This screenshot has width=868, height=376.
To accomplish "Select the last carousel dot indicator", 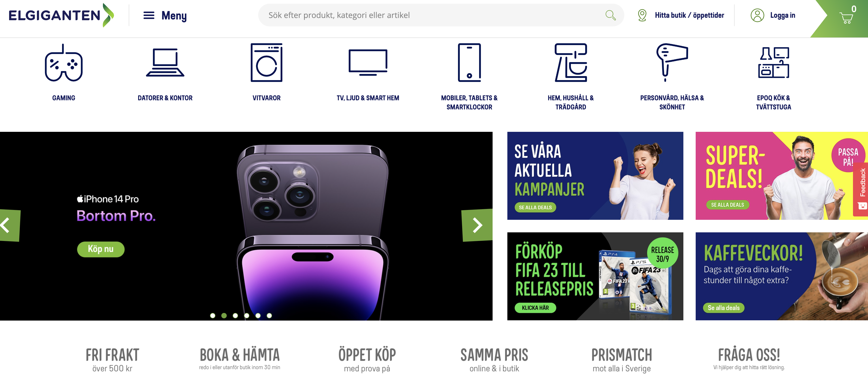I will point(269,316).
